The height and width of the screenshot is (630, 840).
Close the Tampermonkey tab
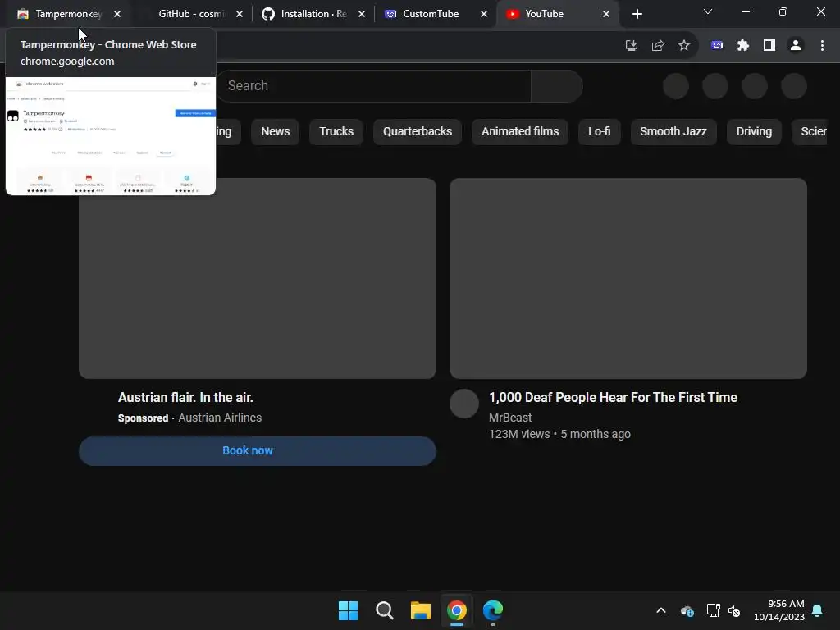(x=117, y=14)
